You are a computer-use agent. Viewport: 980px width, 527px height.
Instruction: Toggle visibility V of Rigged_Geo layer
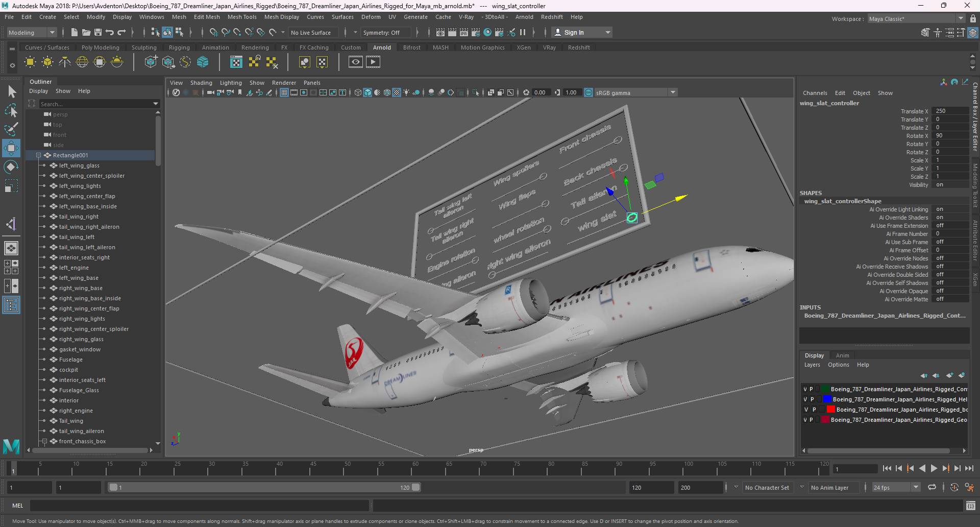click(x=805, y=420)
